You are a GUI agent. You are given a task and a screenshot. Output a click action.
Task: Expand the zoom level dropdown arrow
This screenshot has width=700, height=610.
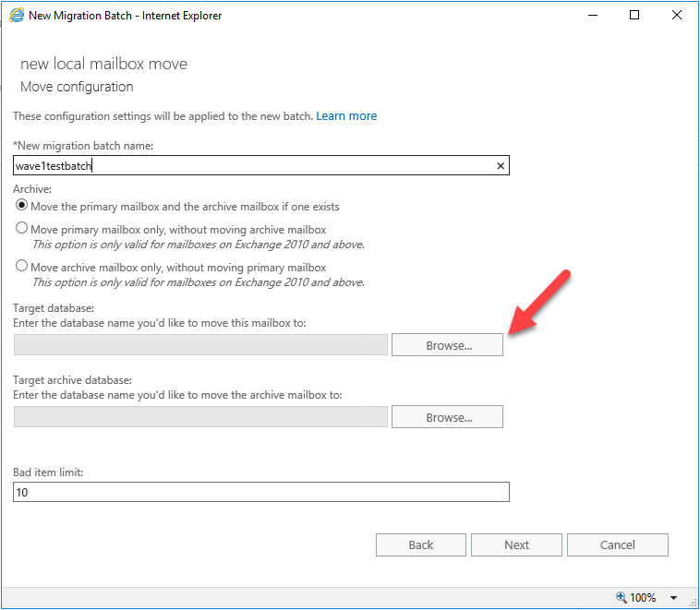(673, 597)
